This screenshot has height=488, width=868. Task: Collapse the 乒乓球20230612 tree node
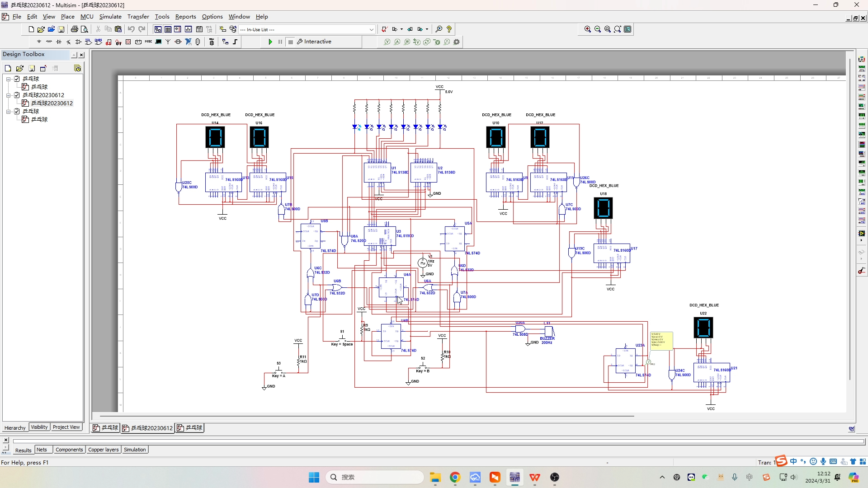(x=8, y=95)
